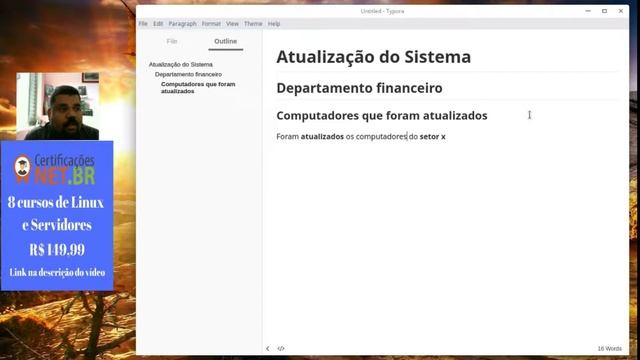
Task: Open the Paragraph menu
Action: 182,24
